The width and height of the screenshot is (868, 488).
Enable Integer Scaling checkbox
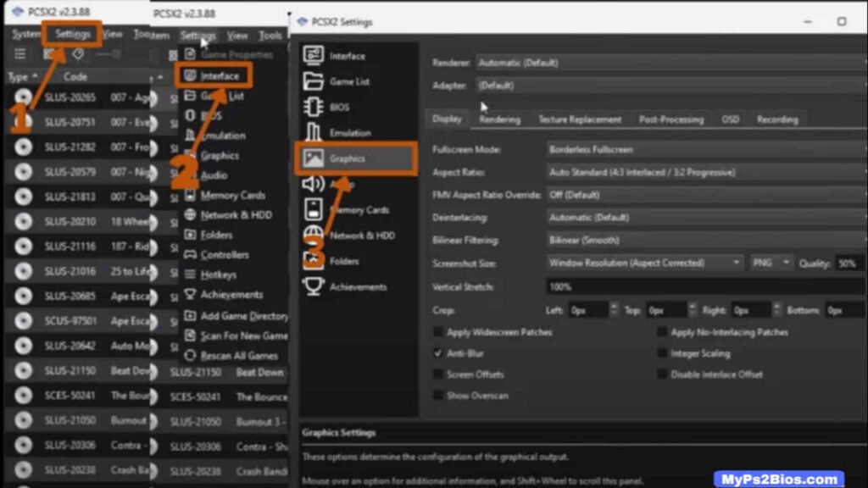[x=661, y=353]
